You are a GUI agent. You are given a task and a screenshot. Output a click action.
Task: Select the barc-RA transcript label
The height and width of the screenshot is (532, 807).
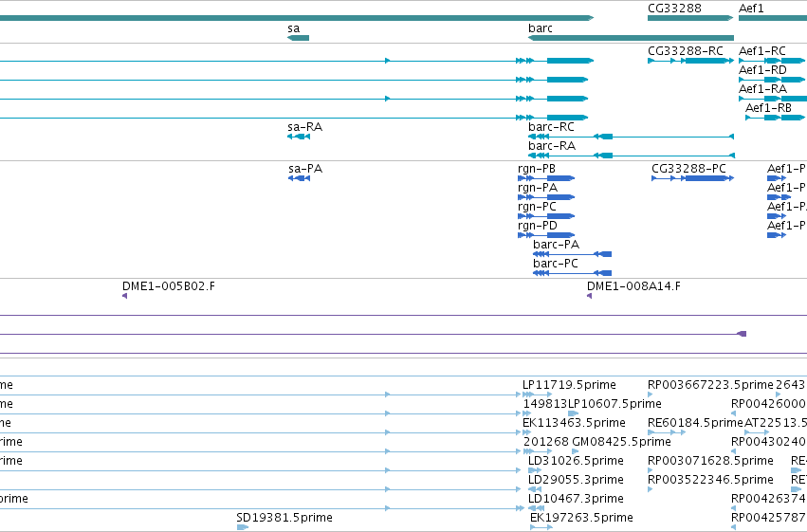(x=552, y=146)
